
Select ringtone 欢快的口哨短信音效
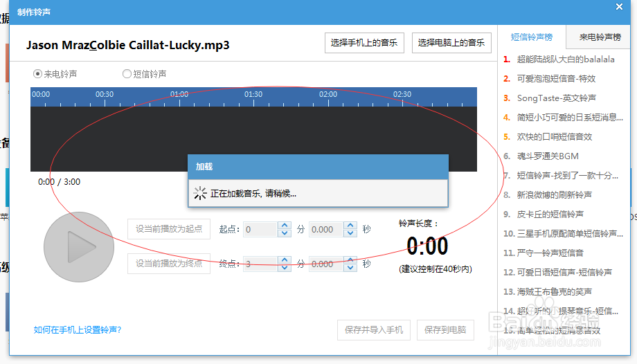tap(555, 137)
